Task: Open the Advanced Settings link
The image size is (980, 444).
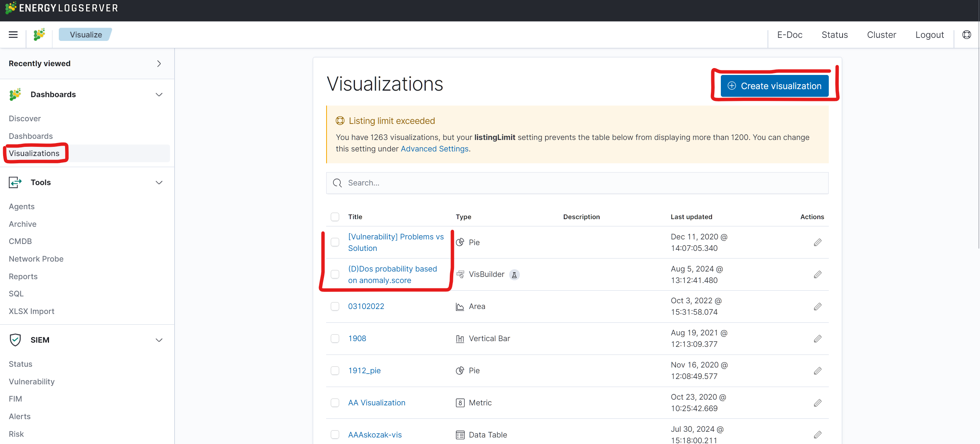Action: (x=434, y=149)
